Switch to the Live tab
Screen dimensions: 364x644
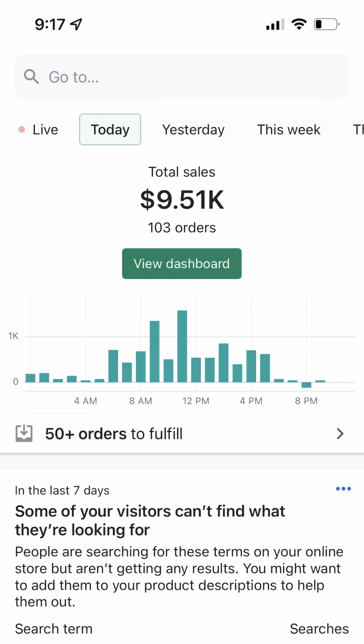tap(39, 129)
